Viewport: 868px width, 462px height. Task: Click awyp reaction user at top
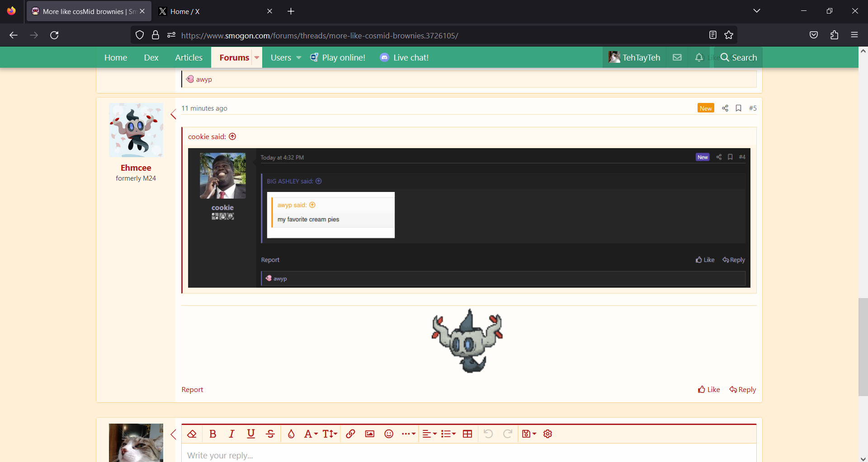pyautogui.click(x=204, y=79)
